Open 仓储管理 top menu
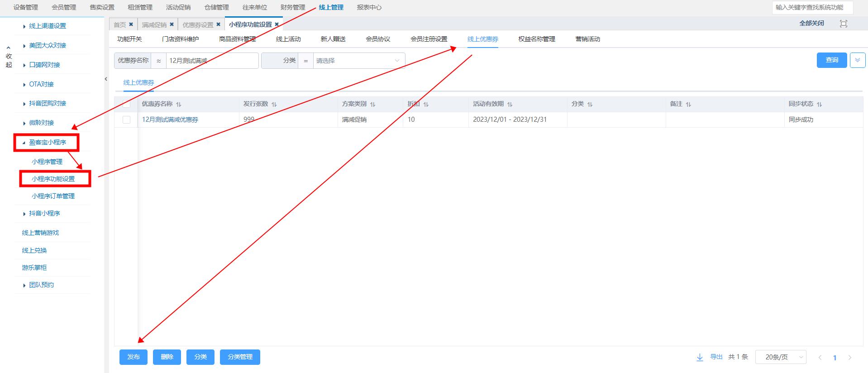Screen dimensions: 868x373 click(217, 7)
